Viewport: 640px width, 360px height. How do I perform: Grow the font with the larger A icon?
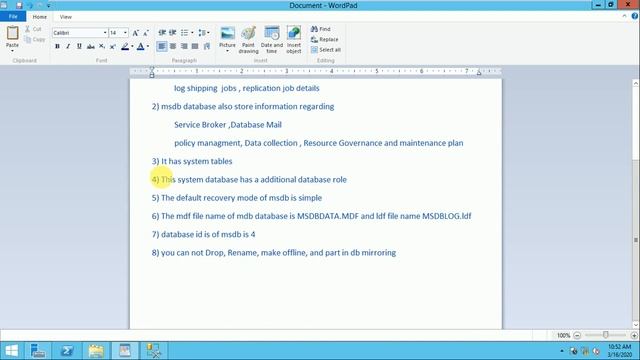tap(136, 33)
